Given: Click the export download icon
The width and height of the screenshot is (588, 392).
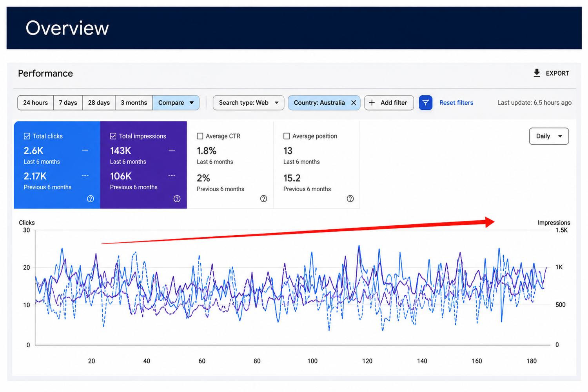Looking at the screenshot, I should 537,73.
